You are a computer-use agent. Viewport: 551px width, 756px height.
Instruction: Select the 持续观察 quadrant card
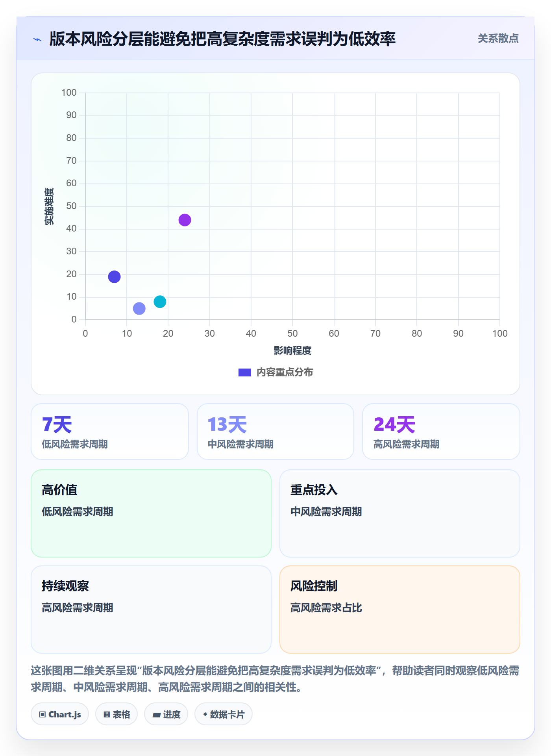[151, 610]
